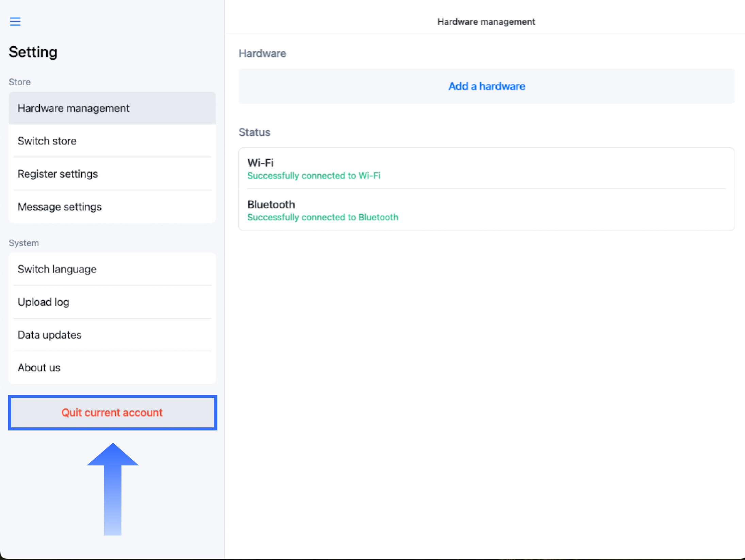The image size is (745, 560).
Task: Click the Setting heading
Action: [x=33, y=52]
